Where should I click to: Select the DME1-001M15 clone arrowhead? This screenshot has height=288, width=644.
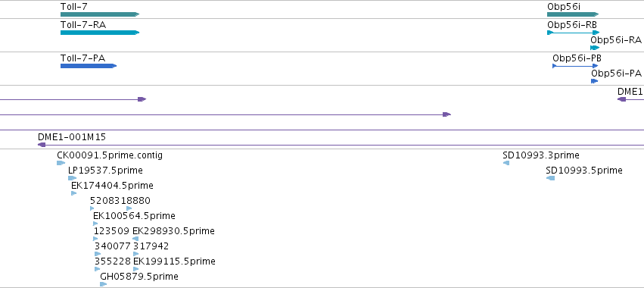42,145
